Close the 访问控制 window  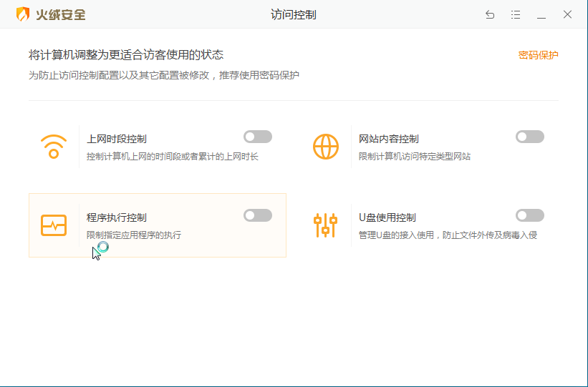tap(567, 14)
